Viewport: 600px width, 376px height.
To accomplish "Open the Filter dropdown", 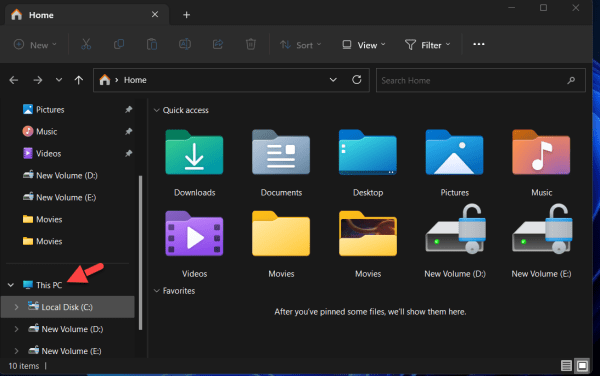I will point(428,45).
